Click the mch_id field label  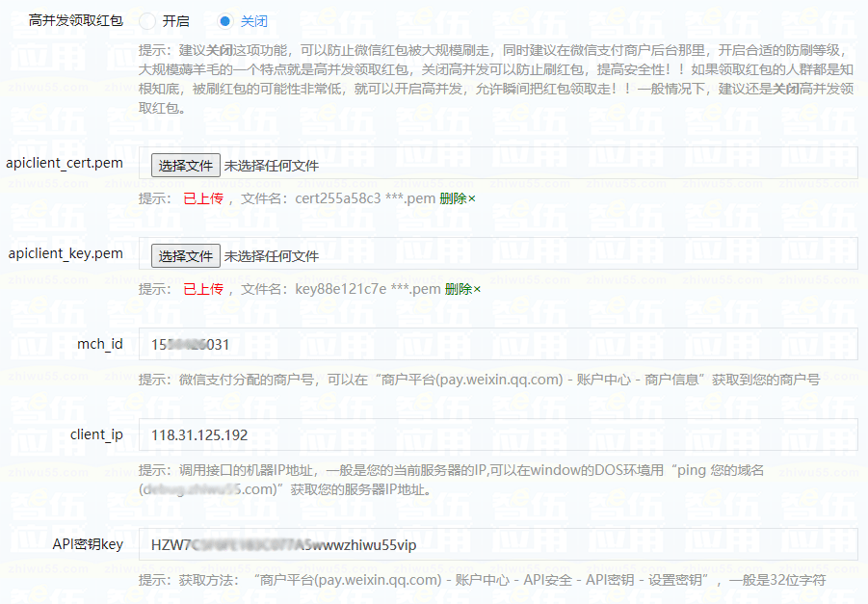[100, 344]
